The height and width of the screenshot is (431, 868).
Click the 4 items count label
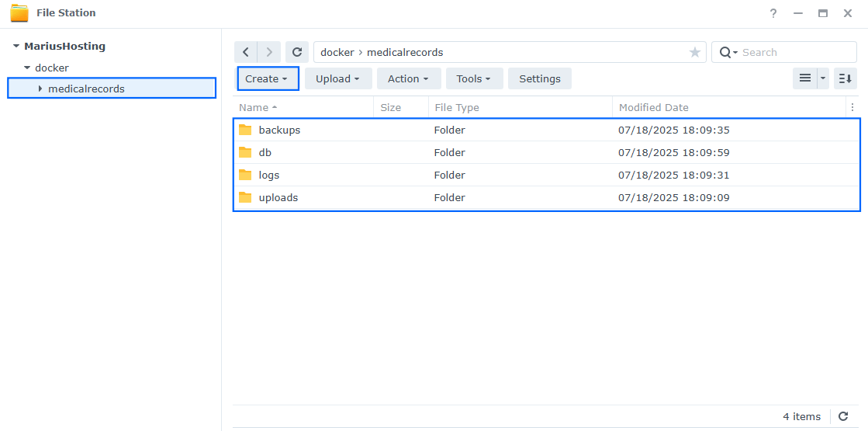pos(801,416)
